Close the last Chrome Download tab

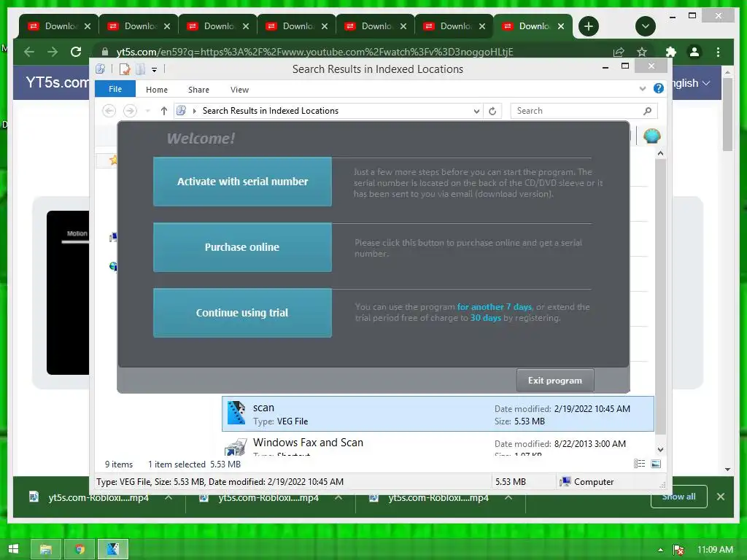point(561,26)
